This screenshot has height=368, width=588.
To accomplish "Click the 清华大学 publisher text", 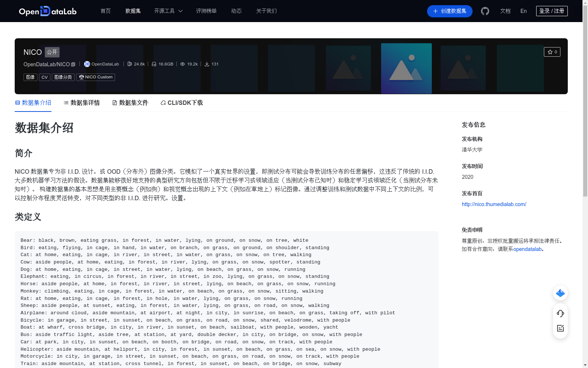I will pos(472,150).
